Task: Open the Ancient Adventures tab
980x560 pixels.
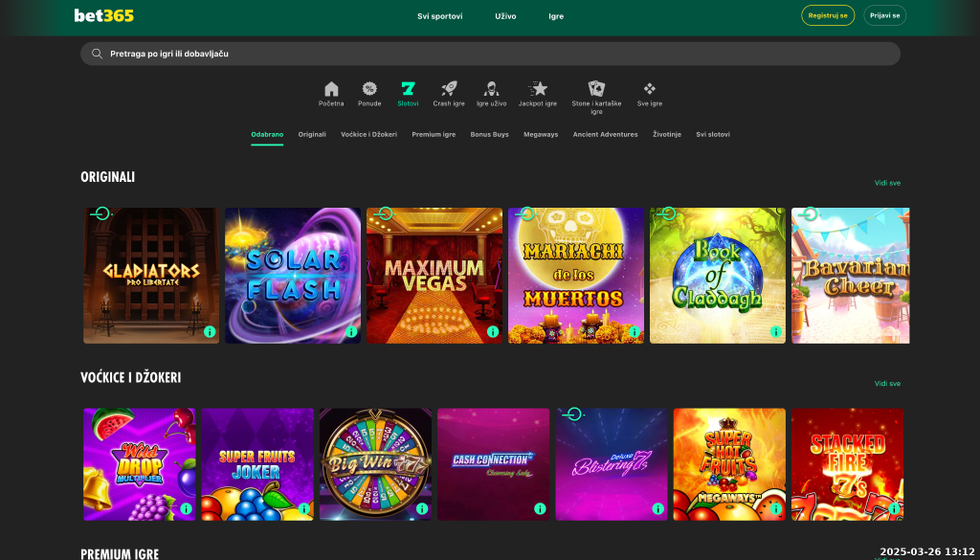Action: [x=605, y=134]
